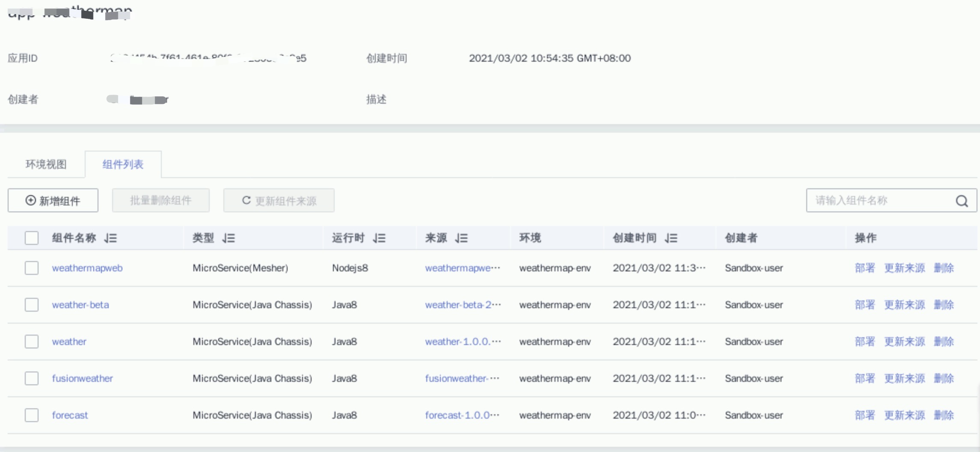Tick the forecast row checkbox
This screenshot has width=980, height=452.
point(32,415)
